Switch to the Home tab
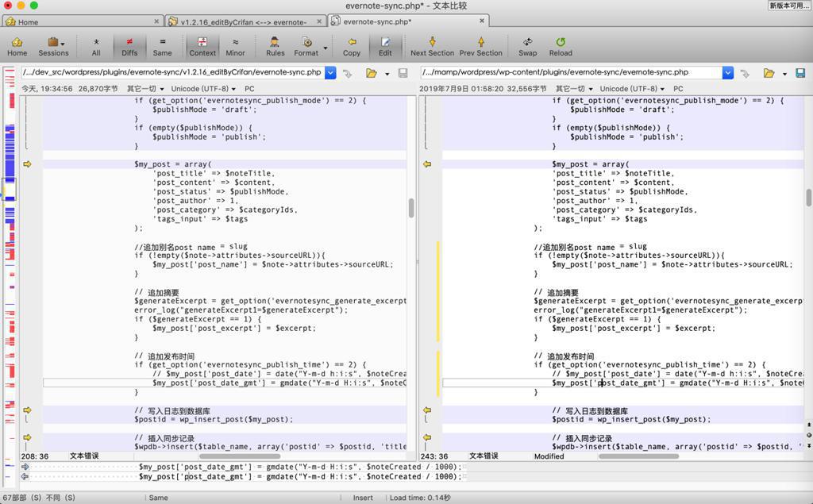 28,21
